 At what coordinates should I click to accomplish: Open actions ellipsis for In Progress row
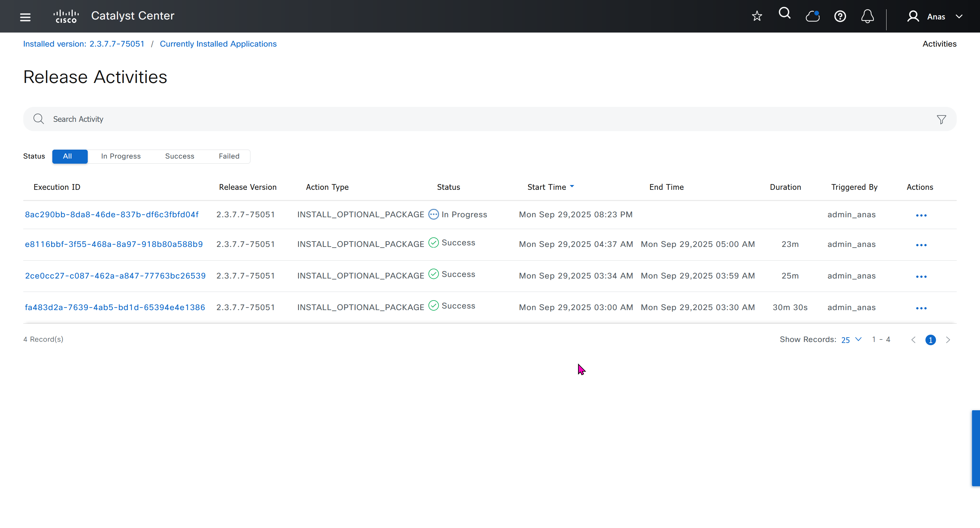[921, 215]
